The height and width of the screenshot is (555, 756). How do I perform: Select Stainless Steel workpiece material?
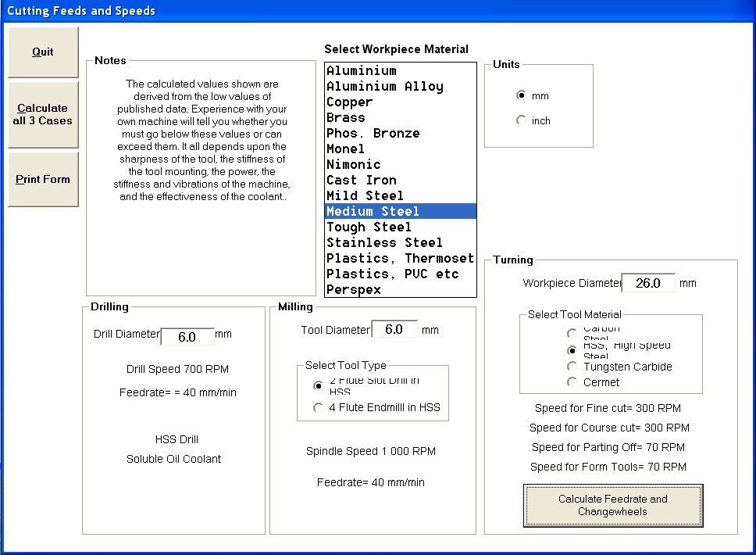pyautogui.click(x=400, y=242)
